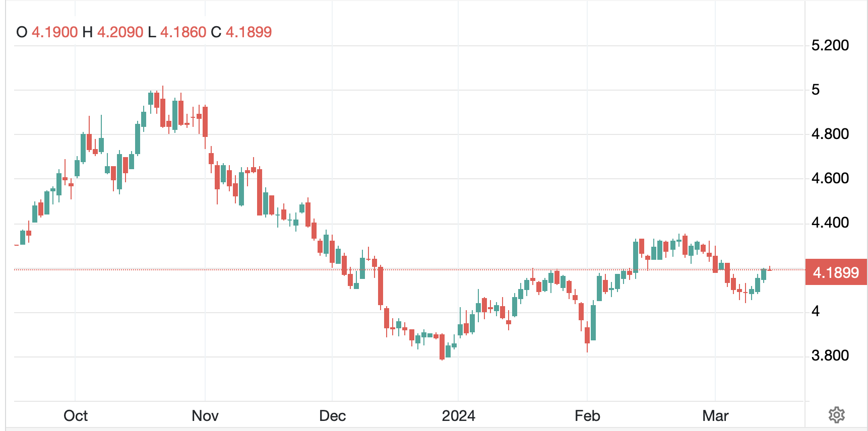Screen dimensions: 868x431
Task: Select the 2024 year marker
Action: coord(458,416)
